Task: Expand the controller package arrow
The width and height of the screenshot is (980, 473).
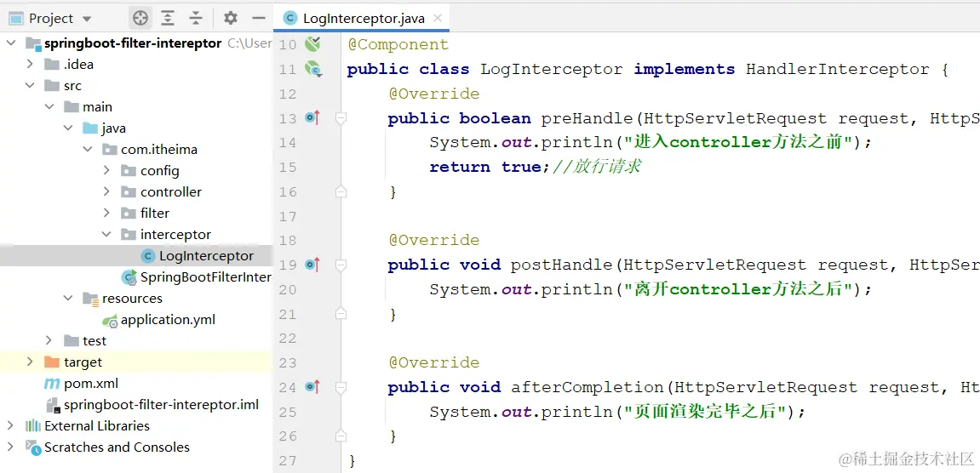Action: coord(107,191)
